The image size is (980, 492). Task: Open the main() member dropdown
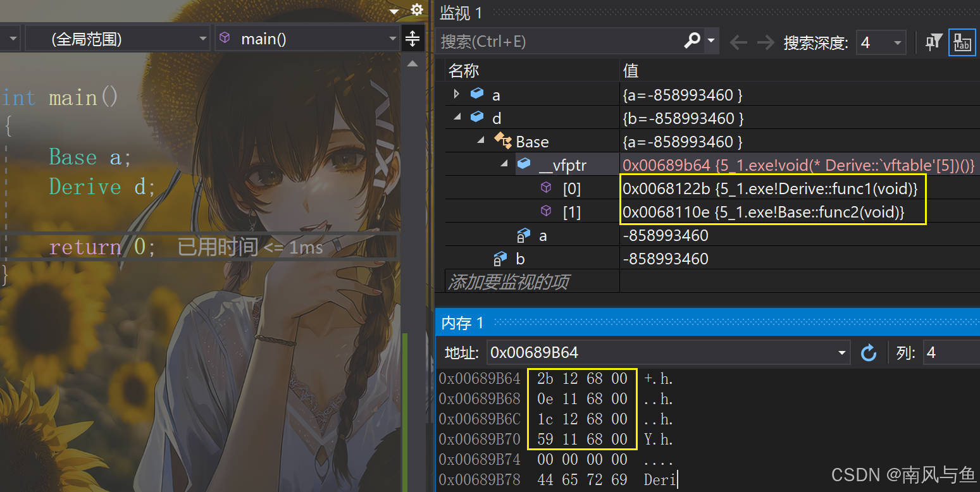pos(307,39)
